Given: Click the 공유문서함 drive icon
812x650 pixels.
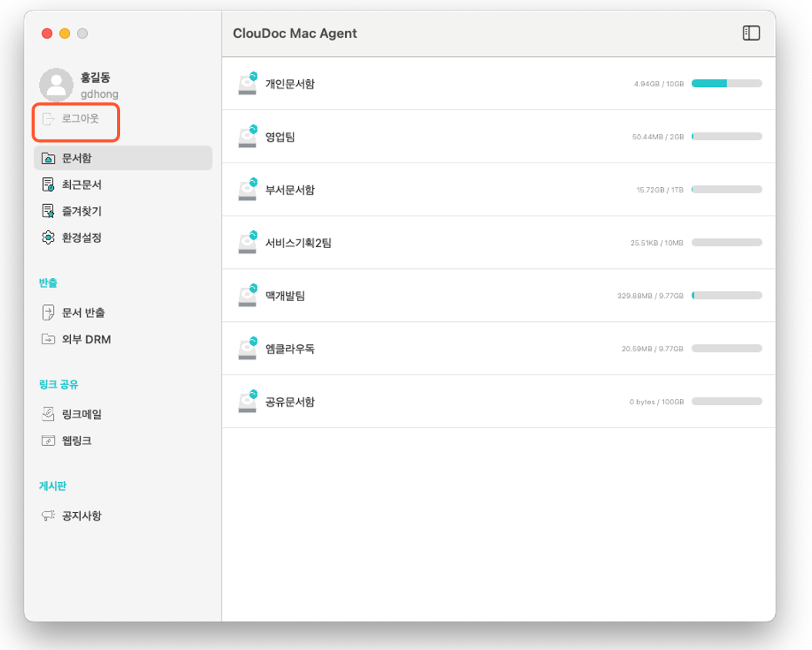Looking at the screenshot, I should (247, 401).
